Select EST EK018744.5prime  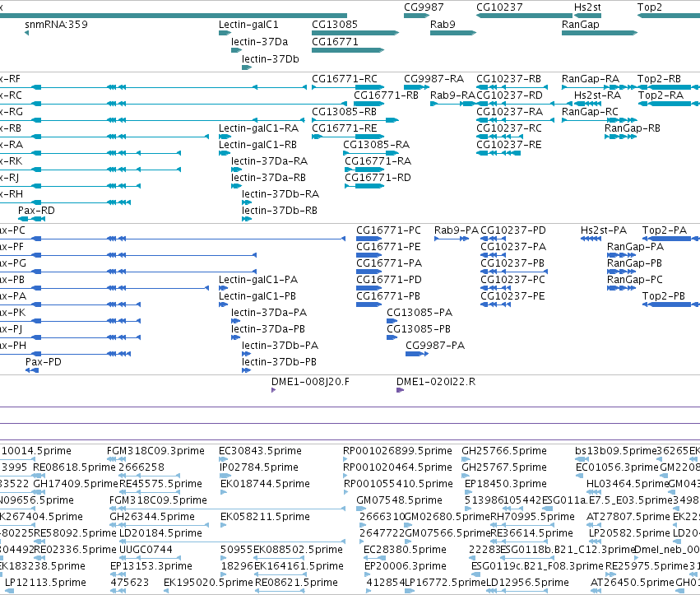[224, 492]
